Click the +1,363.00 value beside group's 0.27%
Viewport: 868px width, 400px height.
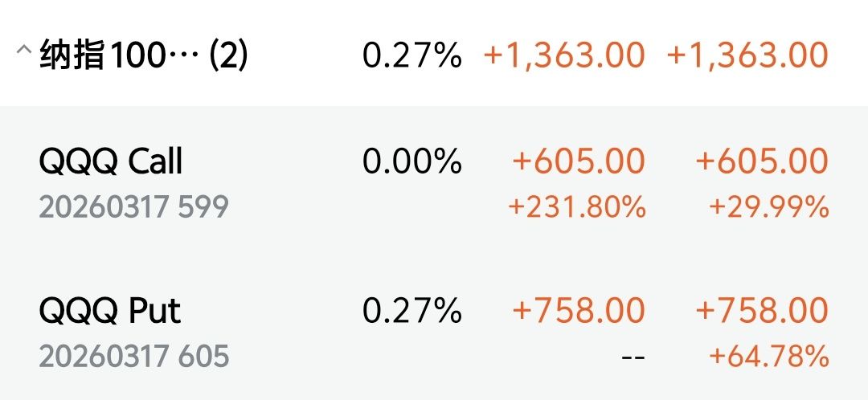point(564,55)
